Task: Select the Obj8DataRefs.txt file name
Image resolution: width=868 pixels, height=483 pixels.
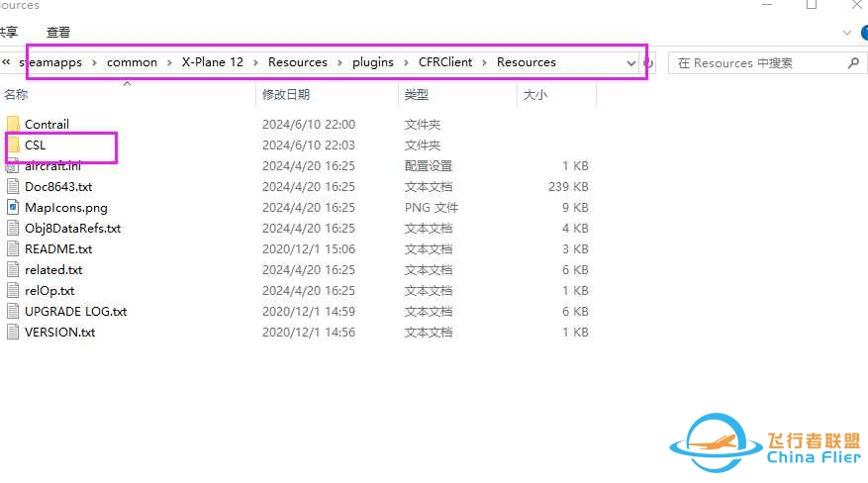Action: 72,228
